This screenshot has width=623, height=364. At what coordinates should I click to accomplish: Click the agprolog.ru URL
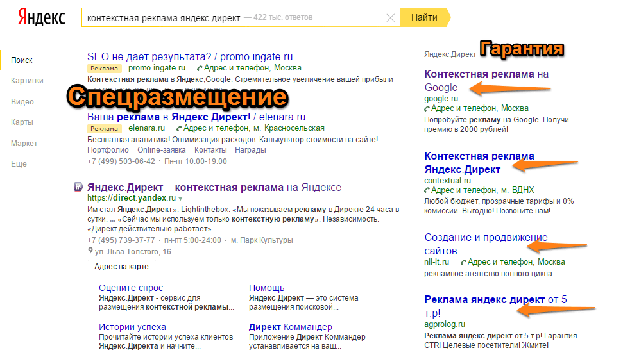[445, 324]
